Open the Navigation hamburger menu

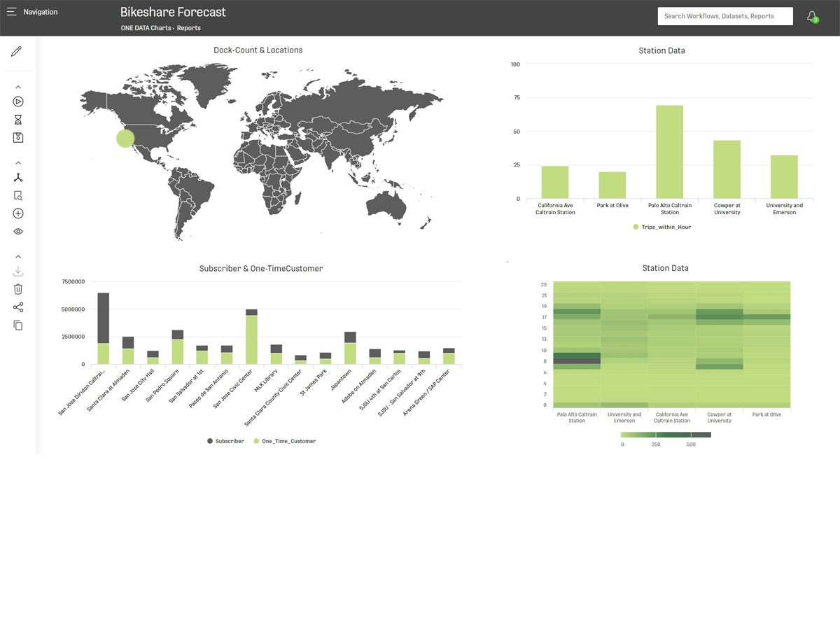click(12, 12)
